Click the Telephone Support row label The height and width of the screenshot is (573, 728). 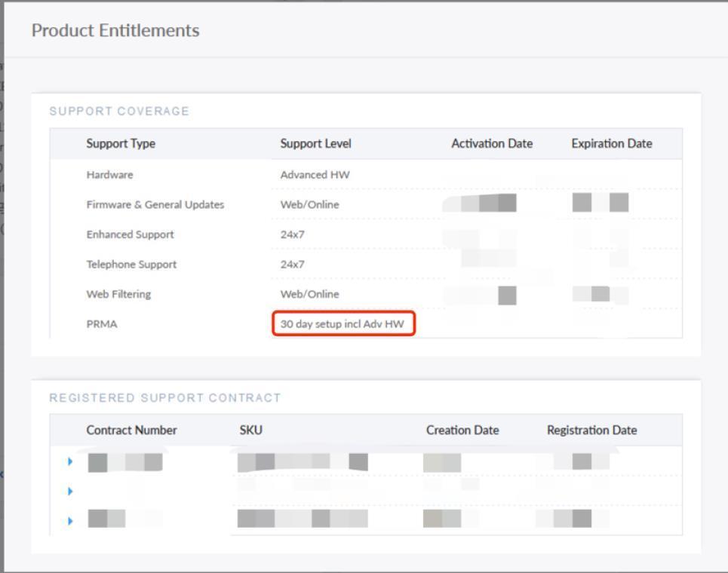[131, 265]
